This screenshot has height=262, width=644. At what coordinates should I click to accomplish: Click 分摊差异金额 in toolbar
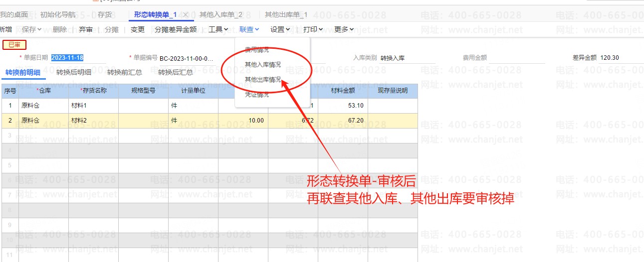click(176, 29)
